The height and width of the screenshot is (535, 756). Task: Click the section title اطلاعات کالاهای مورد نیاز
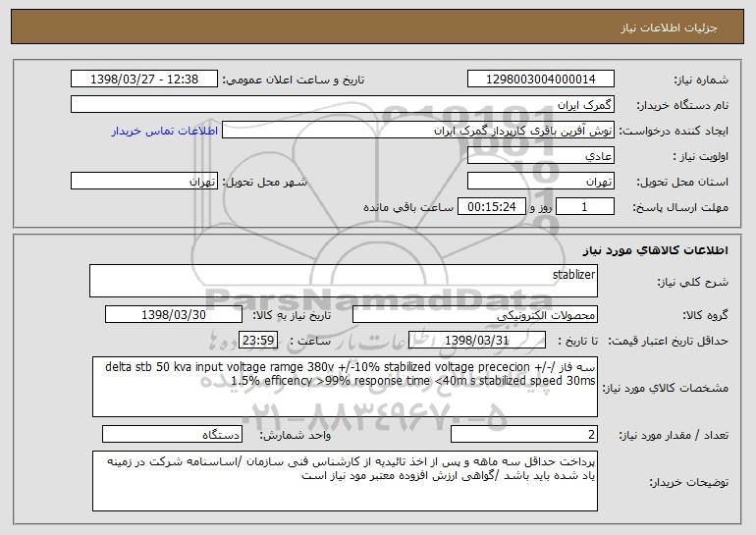(655, 250)
